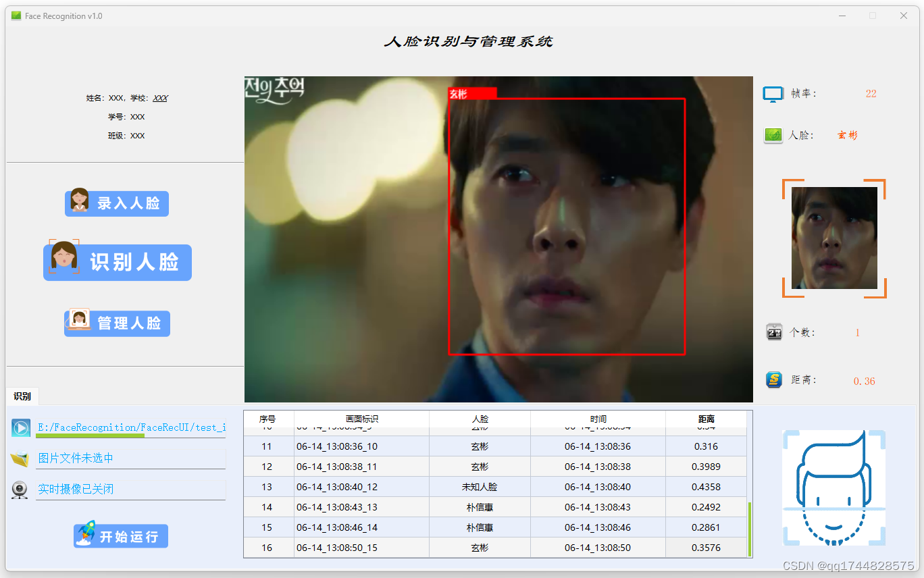
Task: Minimize the Face Recognition window
Action: tap(842, 16)
